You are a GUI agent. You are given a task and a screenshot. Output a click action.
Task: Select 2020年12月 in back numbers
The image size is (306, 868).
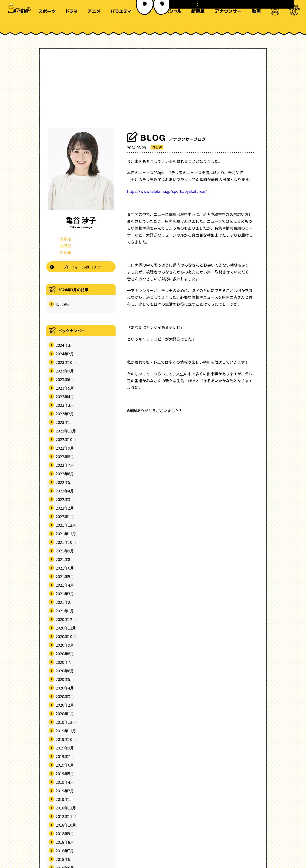tap(66, 620)
